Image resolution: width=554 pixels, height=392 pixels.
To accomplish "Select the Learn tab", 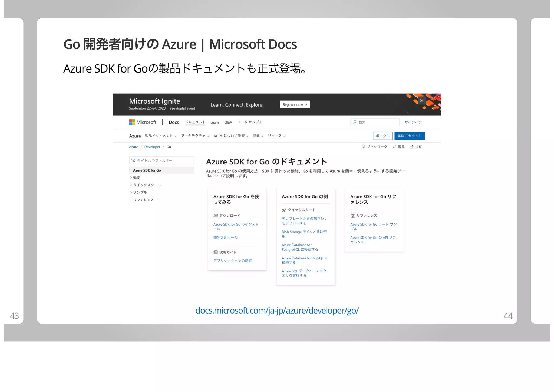I will 215,123.
